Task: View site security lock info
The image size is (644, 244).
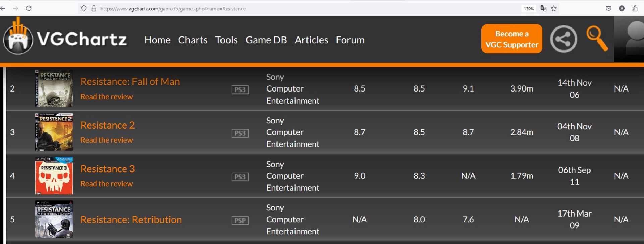Action: coord(94,8)
